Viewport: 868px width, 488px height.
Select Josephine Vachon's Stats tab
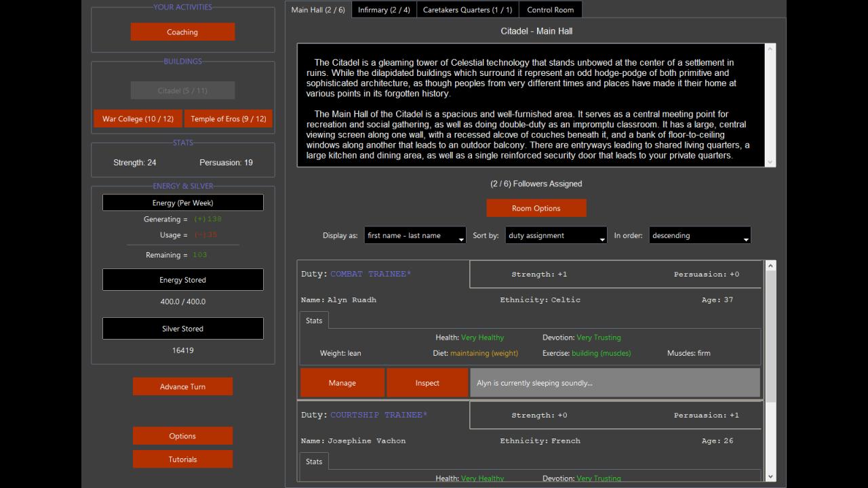pos(314,461)
